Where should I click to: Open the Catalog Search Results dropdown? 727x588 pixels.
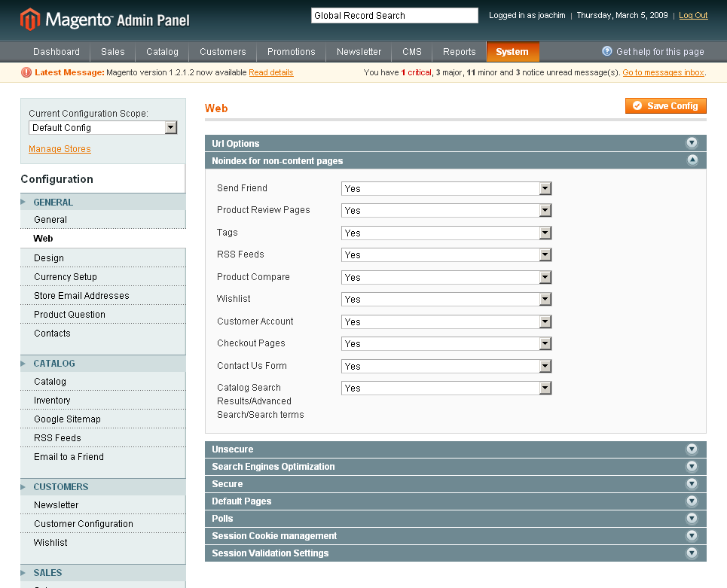tap(447, 388)
